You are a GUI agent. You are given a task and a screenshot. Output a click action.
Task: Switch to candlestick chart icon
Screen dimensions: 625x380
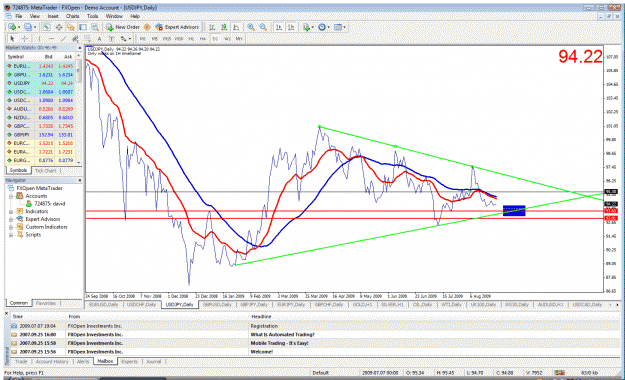coord(224,27)
